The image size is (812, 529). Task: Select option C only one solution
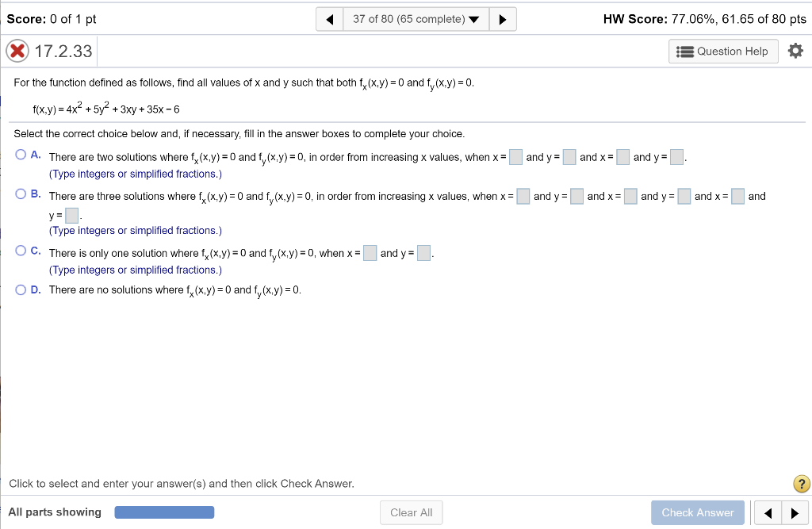[x=21, y=251]
